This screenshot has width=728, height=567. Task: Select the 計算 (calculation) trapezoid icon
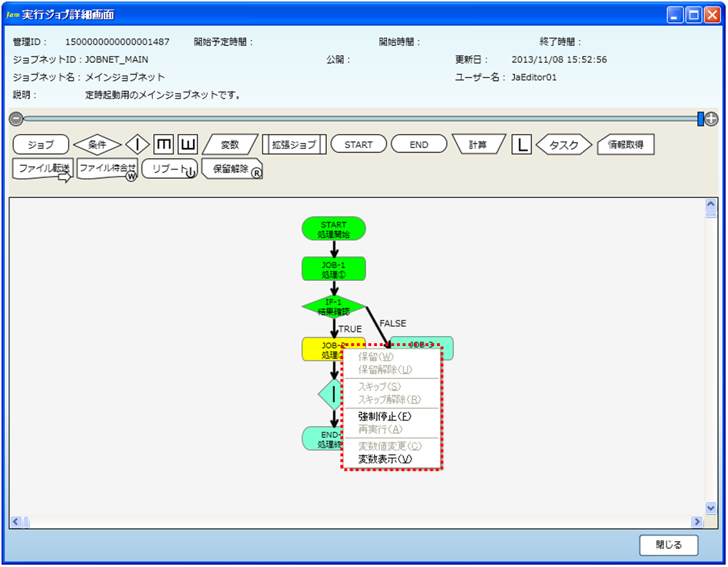(478, 144)
